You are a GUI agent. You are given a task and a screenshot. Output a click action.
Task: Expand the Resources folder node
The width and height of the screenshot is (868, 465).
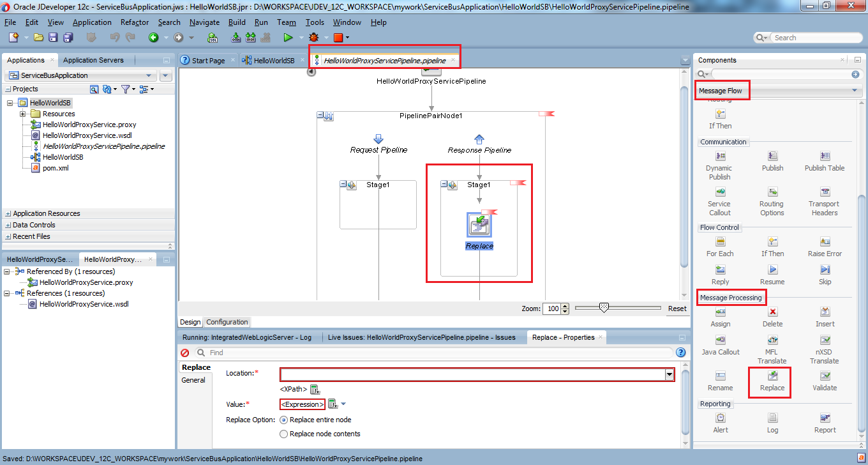click(23, 114)
